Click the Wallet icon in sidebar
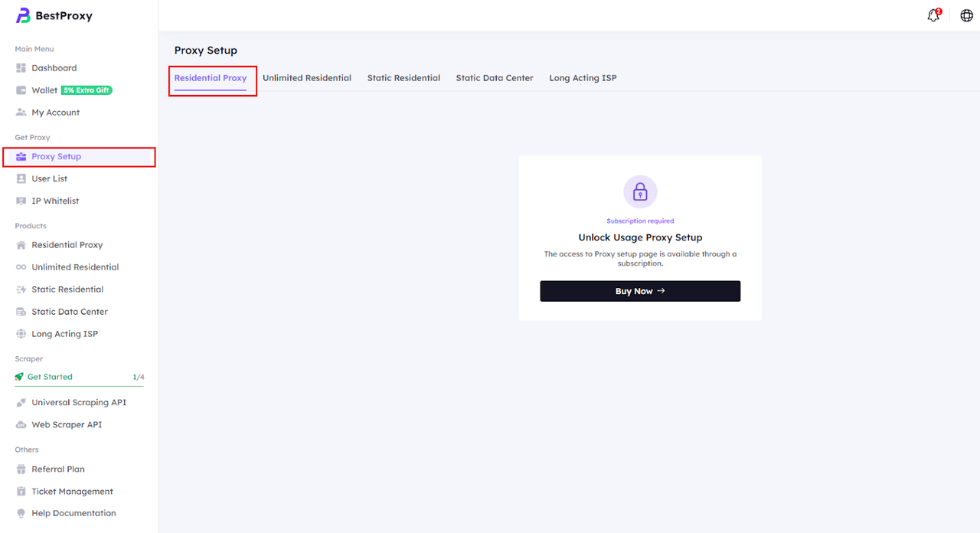The height and width of the screenshot is (533, 980). click(21, 90)
